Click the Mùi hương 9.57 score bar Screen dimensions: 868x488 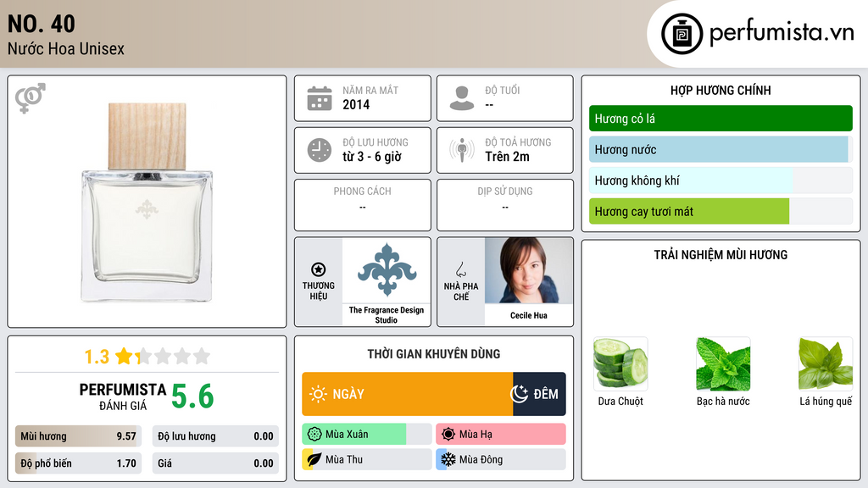coord(78,436)
